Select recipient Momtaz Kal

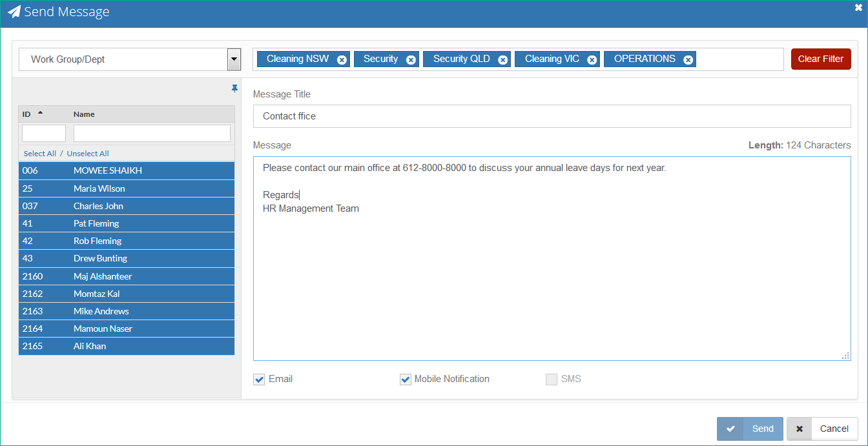click(x=127, y=294)
